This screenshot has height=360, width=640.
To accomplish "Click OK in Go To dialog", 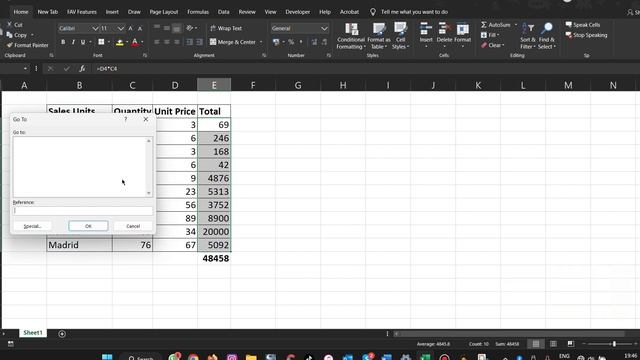I will tap(88, 226).
